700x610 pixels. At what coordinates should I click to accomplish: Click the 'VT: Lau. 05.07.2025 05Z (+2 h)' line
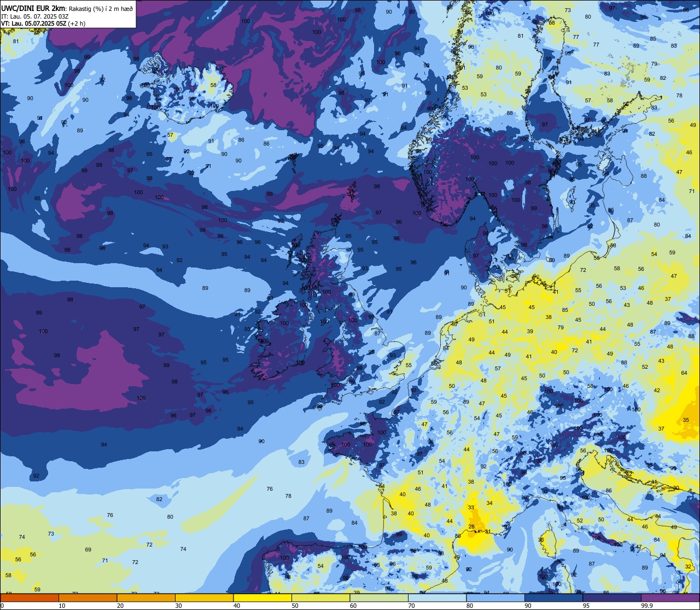(43, 24)
